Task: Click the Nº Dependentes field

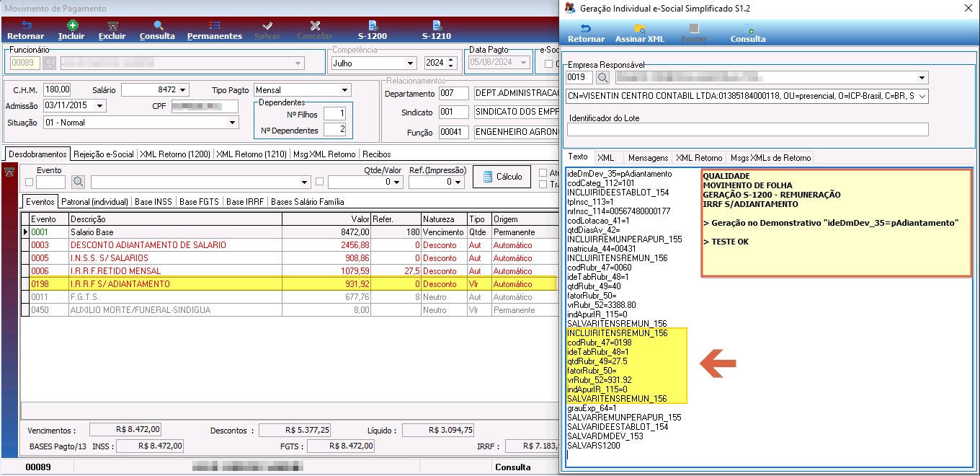Action: tap(334, 130)
